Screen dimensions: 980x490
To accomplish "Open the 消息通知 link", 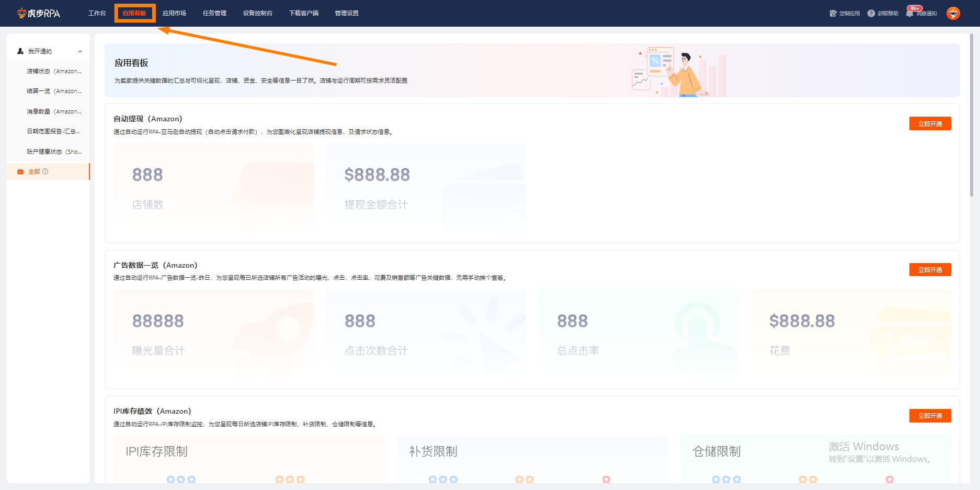I will click(927, 14).
